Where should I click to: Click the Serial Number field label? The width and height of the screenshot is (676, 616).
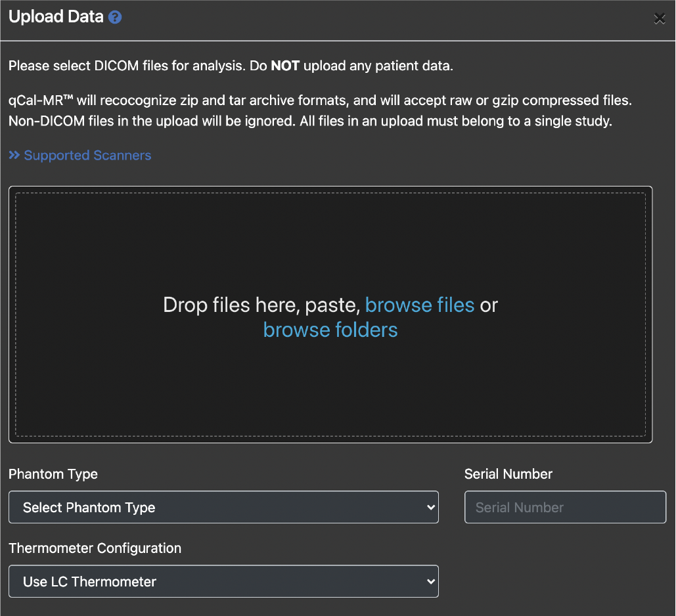point(508,474)
